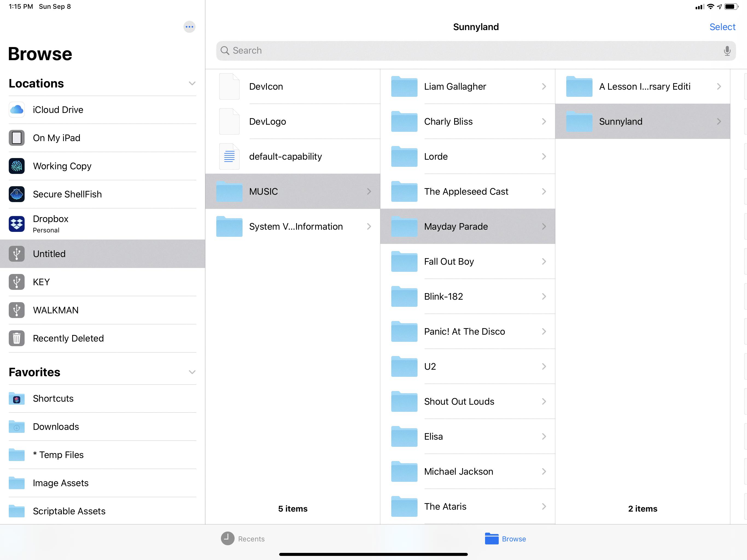Open iCloud Drive location
This screenshot has width=747, height=560.
[x=58, y=110]
